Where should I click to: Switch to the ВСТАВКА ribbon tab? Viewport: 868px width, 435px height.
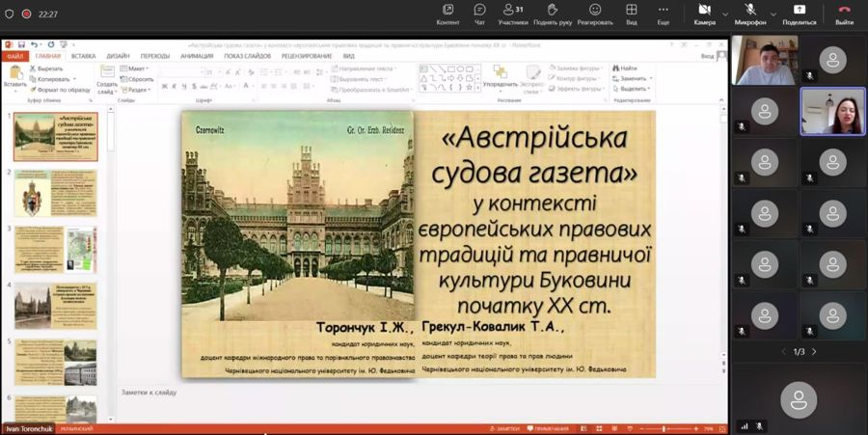[84, 56]
